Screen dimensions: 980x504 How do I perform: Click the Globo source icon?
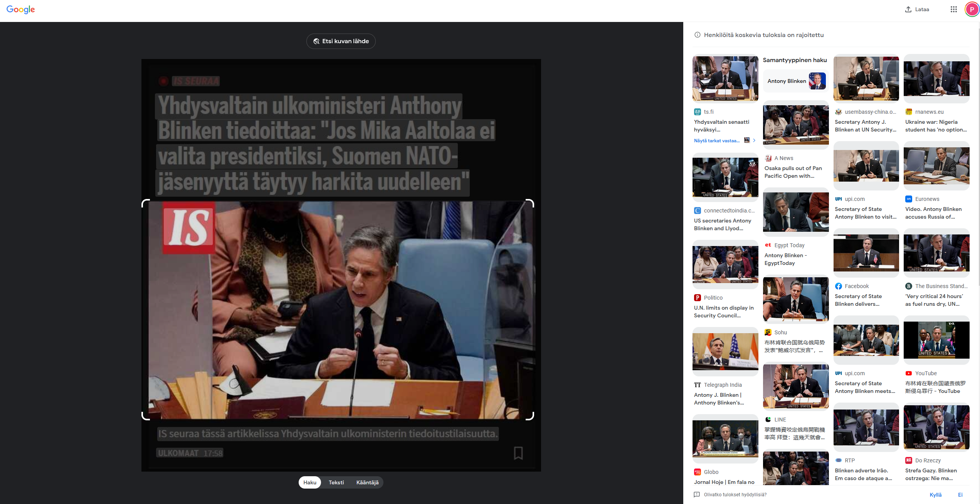tap(698, 472)
